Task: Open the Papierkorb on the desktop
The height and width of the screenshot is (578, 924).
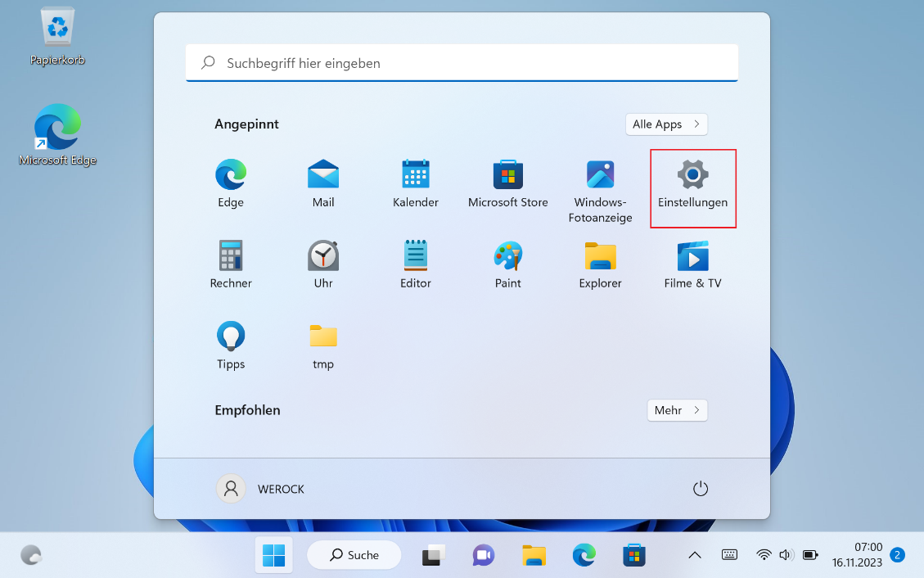Action: (x=58, y=37)
